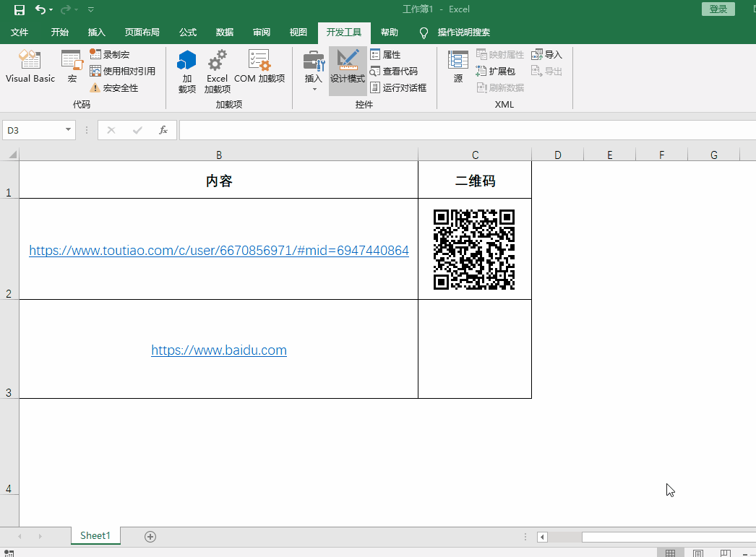Open Excel add-ins (Excel 加载项)
756x557 pixels.
pyautogui.click(x=217, y=72)
